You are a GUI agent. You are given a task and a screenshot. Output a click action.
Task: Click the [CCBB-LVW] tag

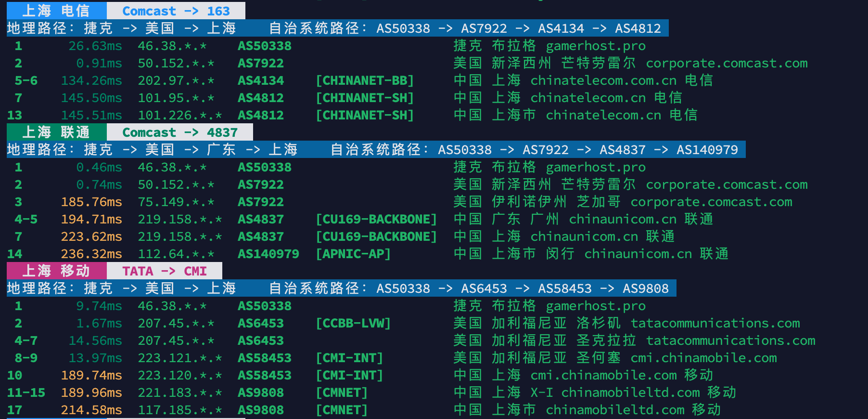353,323
